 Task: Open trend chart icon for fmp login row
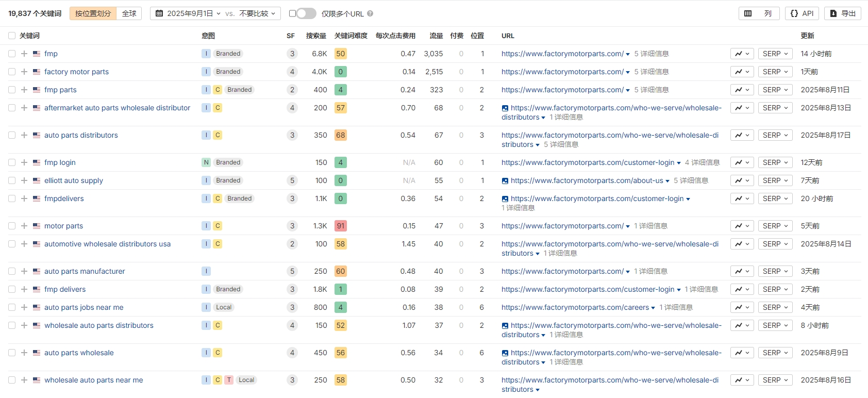[742, 162]
